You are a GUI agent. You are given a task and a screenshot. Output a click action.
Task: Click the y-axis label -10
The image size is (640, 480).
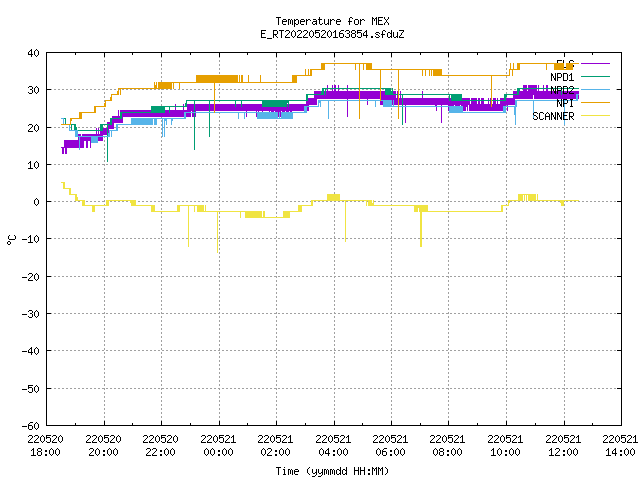click(x=31, y=239)
